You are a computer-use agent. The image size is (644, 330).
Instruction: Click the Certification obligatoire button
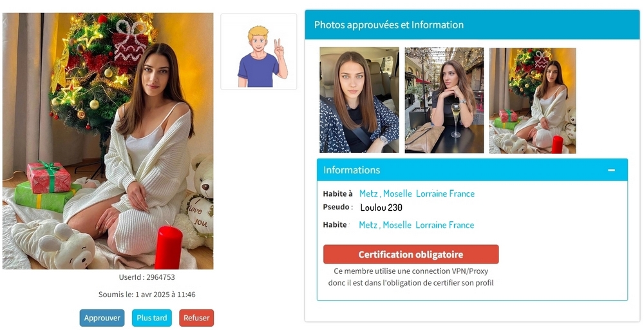pos(411,255)
